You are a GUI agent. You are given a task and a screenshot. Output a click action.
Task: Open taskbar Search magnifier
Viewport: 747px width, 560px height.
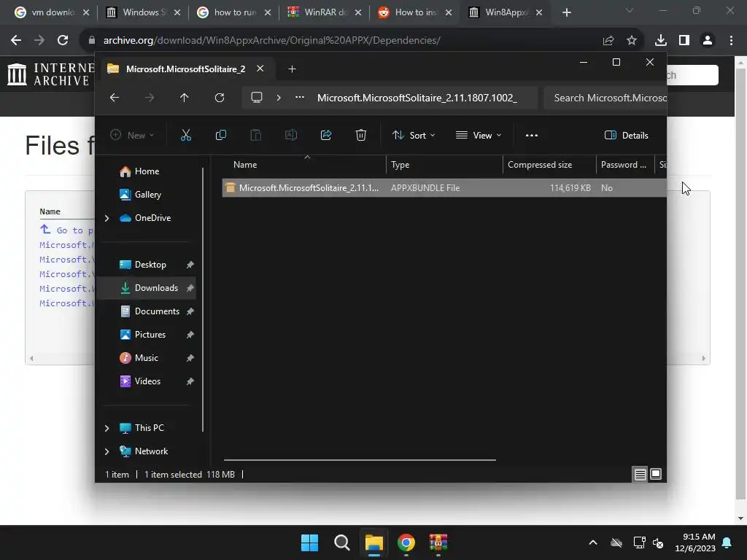pos(341,542)
